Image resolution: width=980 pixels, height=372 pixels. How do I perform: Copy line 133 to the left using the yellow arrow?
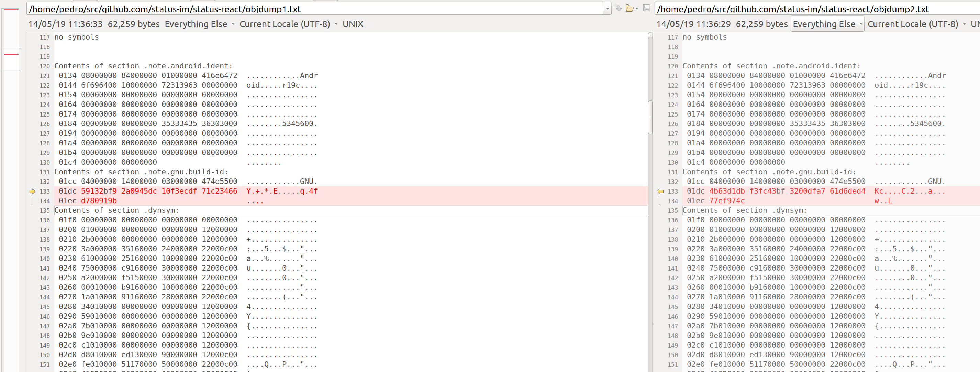pyautogui.click(x=660, y=191)
